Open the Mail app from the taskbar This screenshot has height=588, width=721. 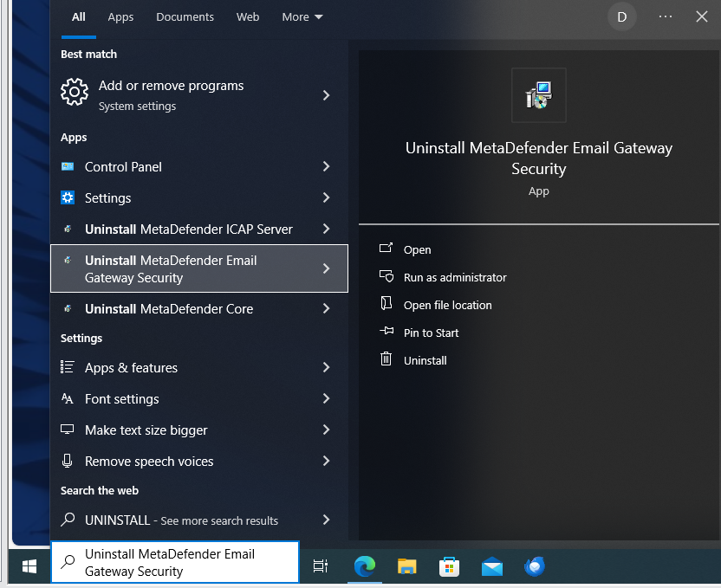click(492, 566)
